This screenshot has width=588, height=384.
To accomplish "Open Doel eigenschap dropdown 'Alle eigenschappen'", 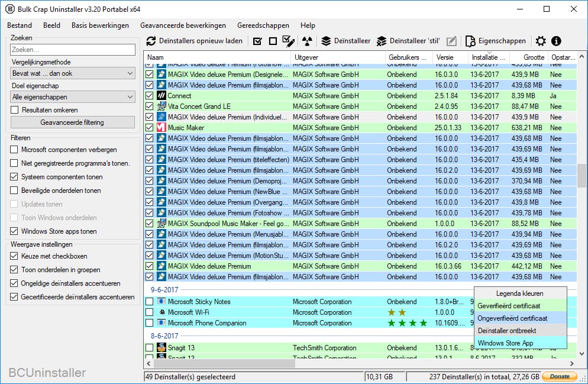I will pyautogui.click(x=72, y=97).
